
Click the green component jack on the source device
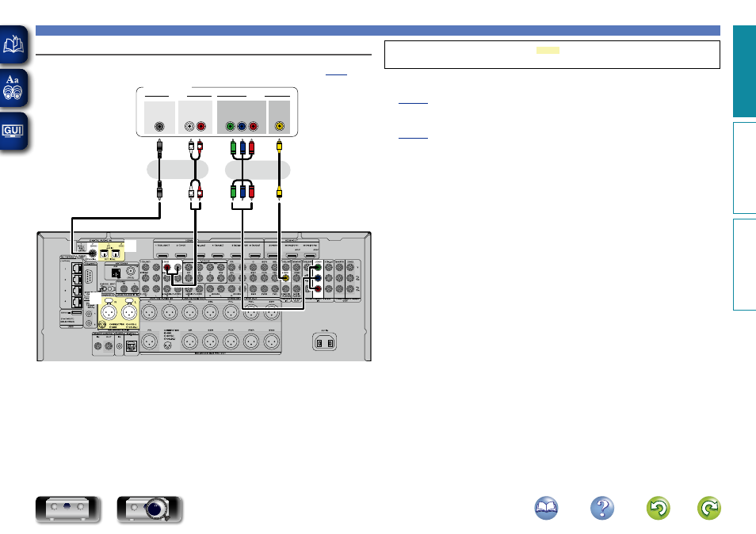231,127
